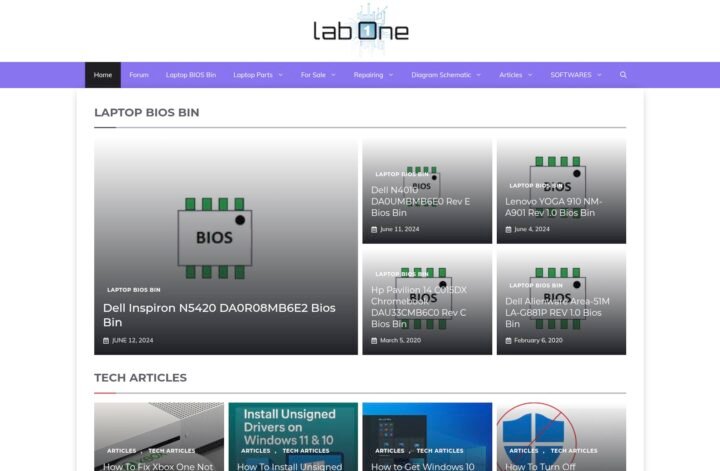This screenshot has height=471, width=720.
Task: Select the Laptop Parts menu label
Action: (253, 75)
